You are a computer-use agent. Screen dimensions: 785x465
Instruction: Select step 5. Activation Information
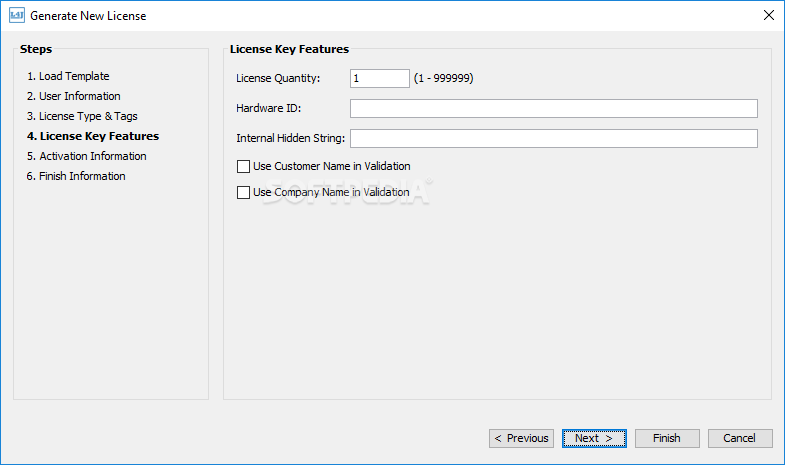tap(87, 156)
